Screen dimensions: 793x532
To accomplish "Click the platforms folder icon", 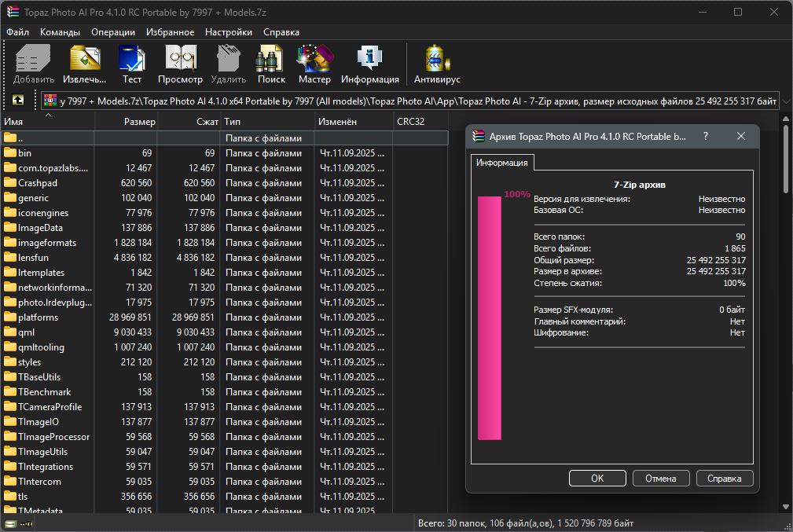I will [x=10, y=317].
